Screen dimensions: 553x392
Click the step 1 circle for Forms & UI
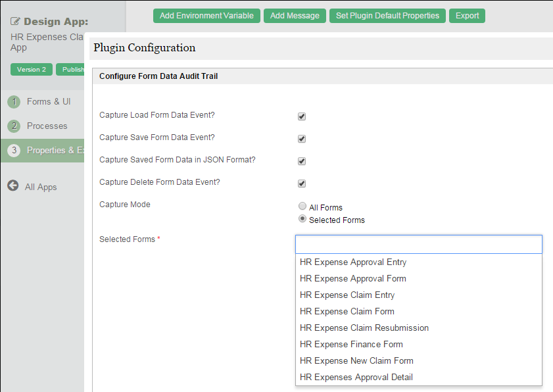[x=14, y=102]
